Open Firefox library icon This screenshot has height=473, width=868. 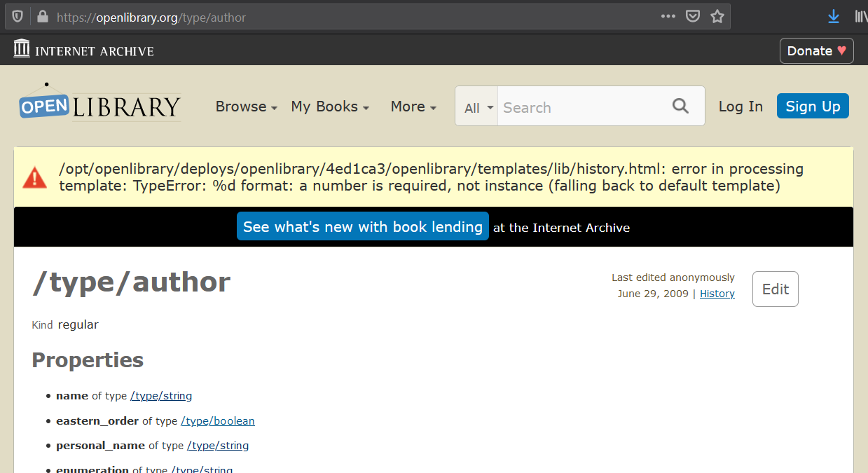pyautogui.click(x=861, y=16)
